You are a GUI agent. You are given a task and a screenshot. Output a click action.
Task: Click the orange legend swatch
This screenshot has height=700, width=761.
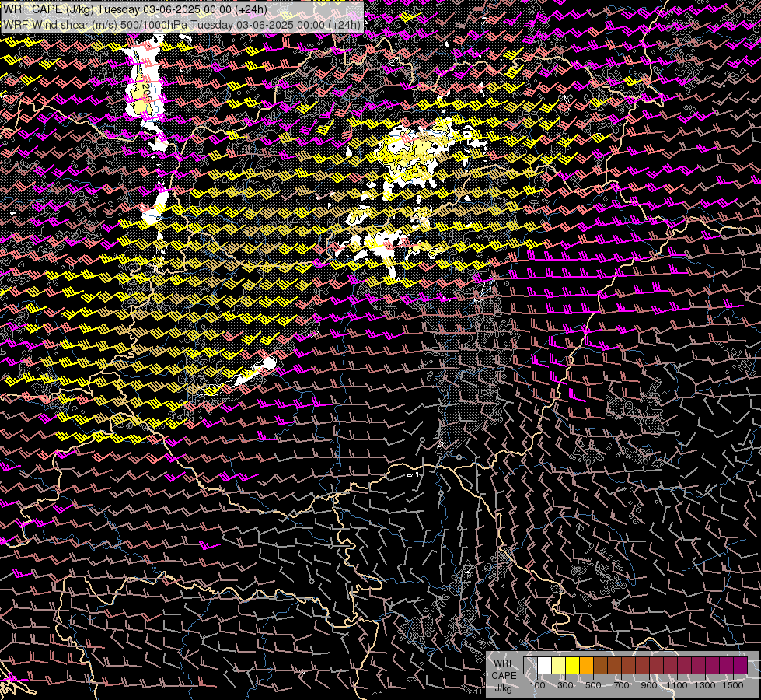pos(586,666)
